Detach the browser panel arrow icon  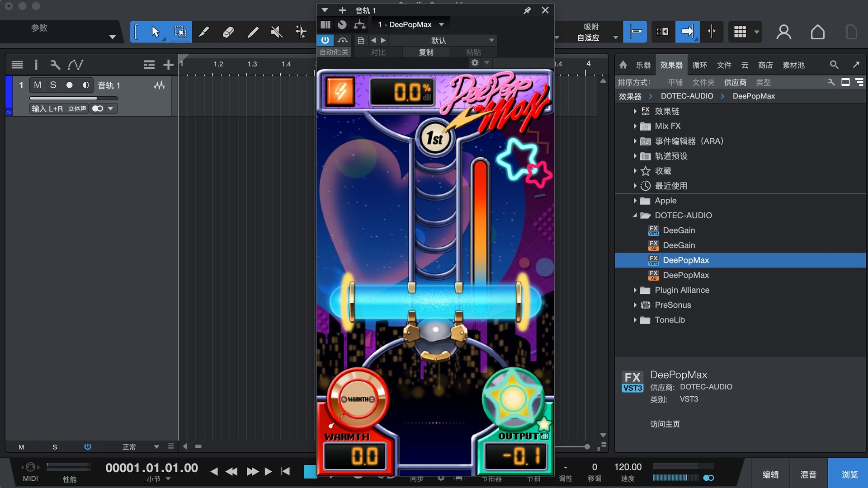(x=856, y=65)
